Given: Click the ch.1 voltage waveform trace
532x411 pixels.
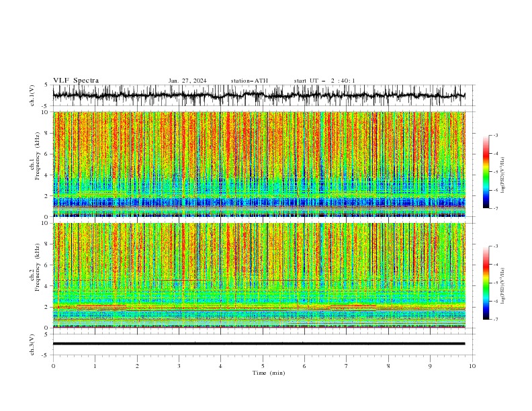Looking at the screenshot, I should tap(259, 95).
